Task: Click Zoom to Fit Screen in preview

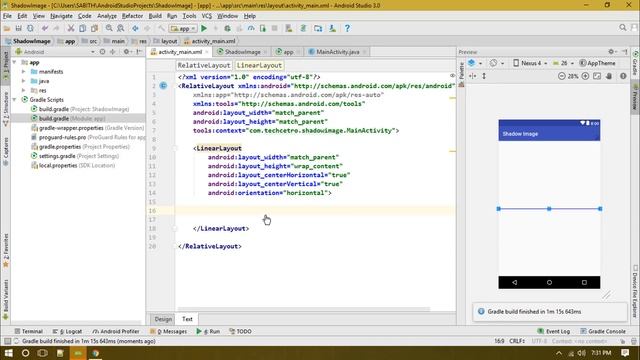Action: [597, 76]
